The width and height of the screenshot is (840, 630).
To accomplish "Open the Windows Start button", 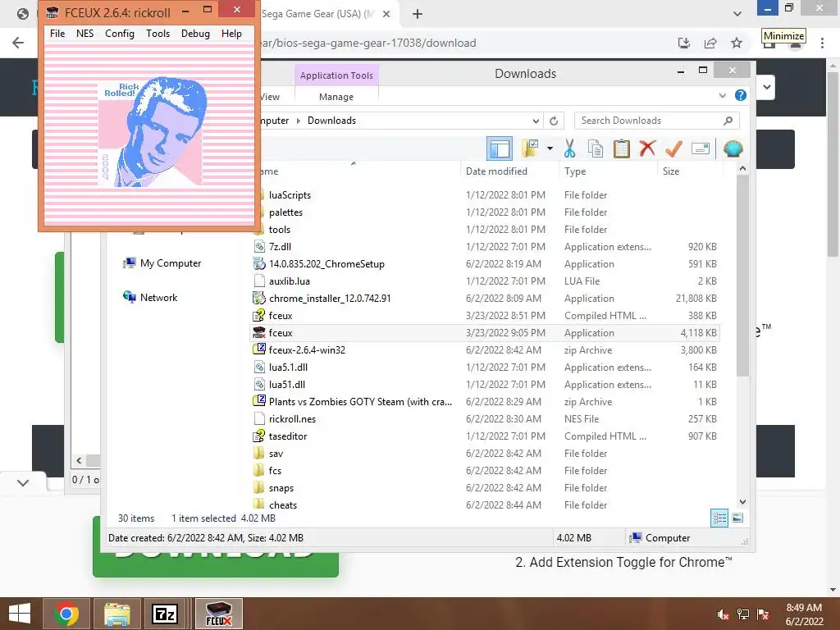I will click(20, 614).
